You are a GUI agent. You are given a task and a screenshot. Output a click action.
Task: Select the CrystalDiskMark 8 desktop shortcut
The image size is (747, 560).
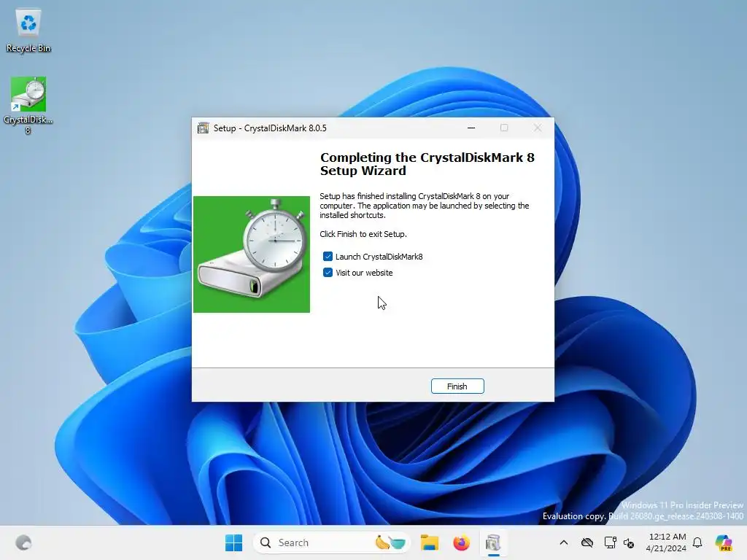click(x=28, y=106)
